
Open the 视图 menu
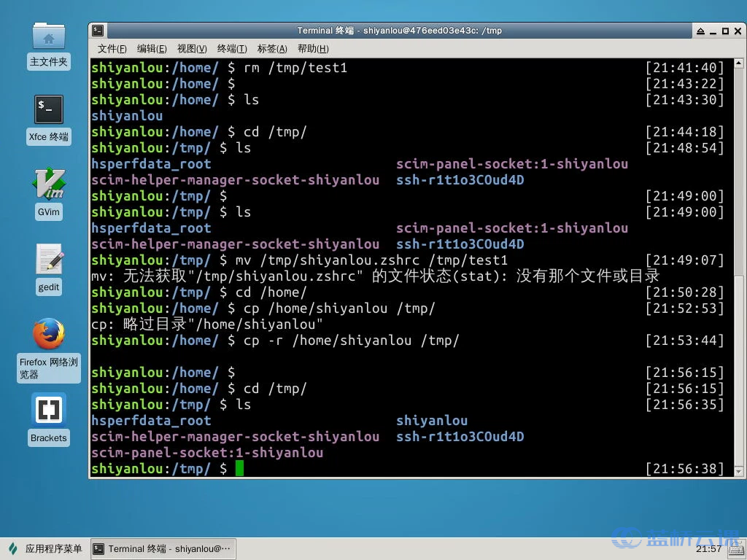click(191, 49)
